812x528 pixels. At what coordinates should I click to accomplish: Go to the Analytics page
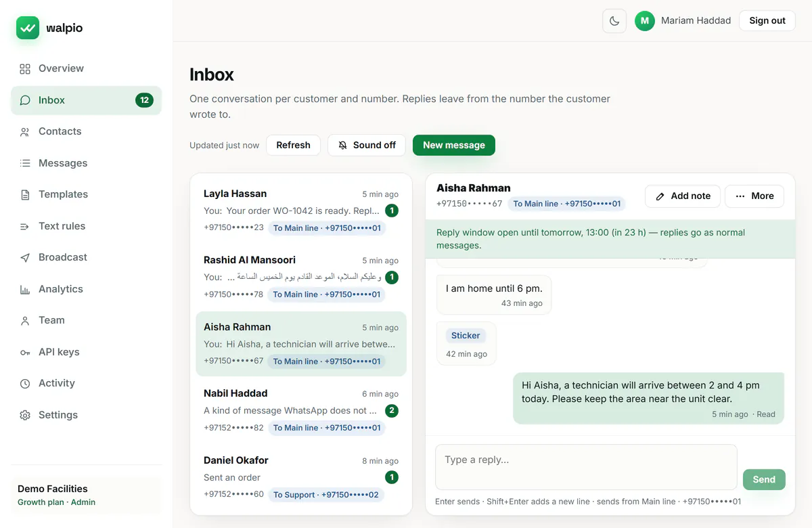click(x=87, y=289)
